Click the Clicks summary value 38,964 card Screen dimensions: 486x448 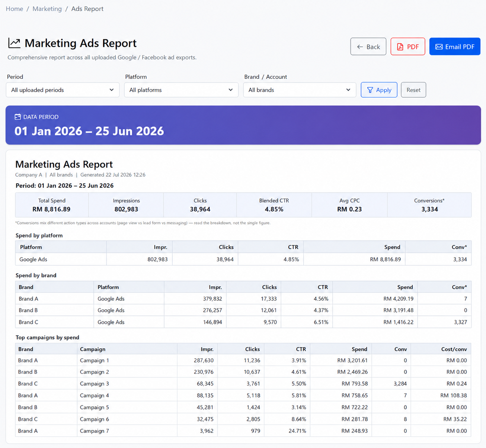[x=200, y=205]
